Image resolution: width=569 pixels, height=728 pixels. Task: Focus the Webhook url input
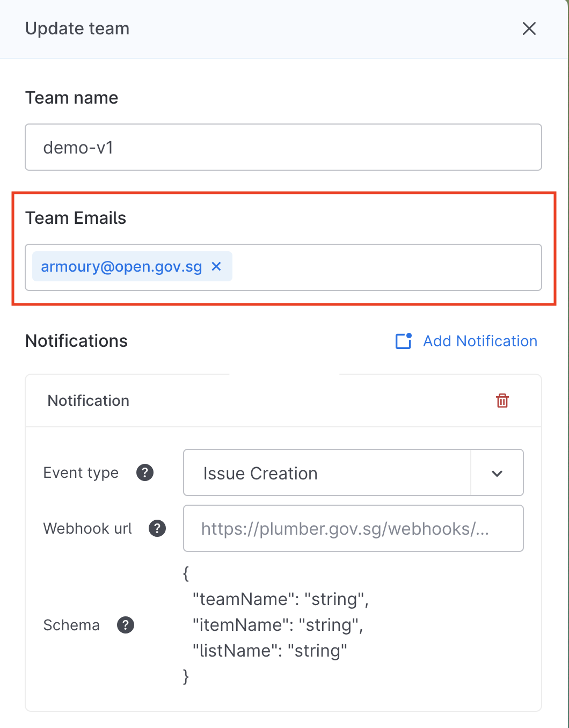[x=353, y=528]
